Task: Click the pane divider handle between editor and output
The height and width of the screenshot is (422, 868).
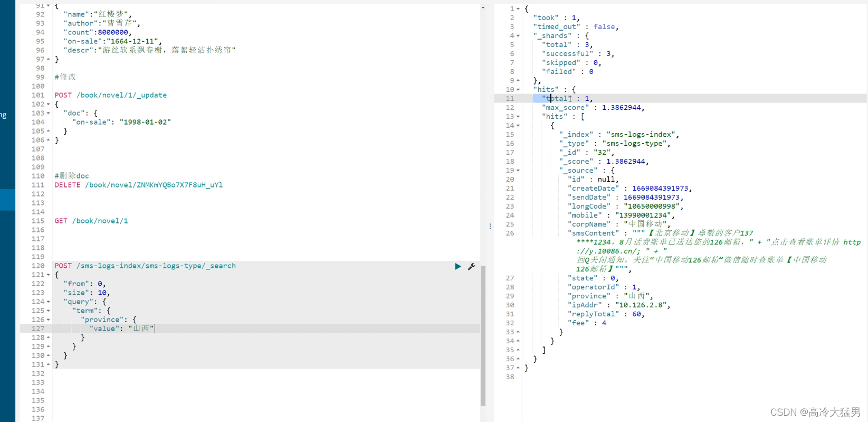Action: 490,226
